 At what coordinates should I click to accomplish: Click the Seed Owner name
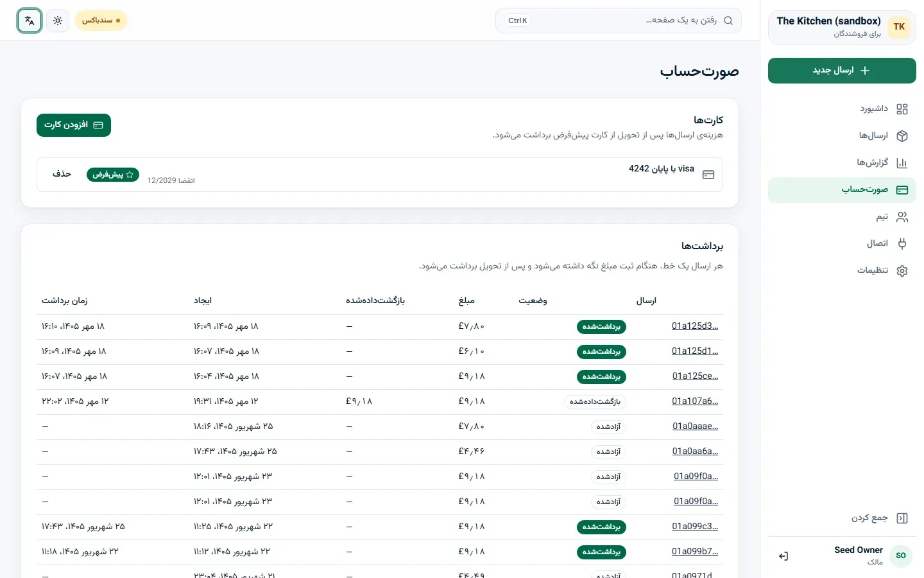859,550
